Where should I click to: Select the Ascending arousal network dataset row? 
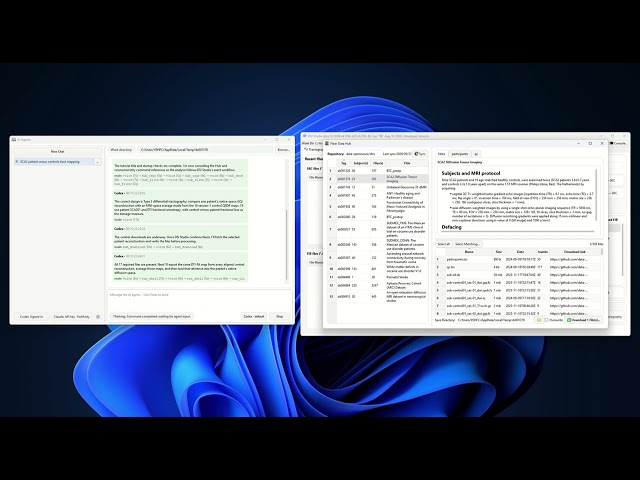point(378,258)
